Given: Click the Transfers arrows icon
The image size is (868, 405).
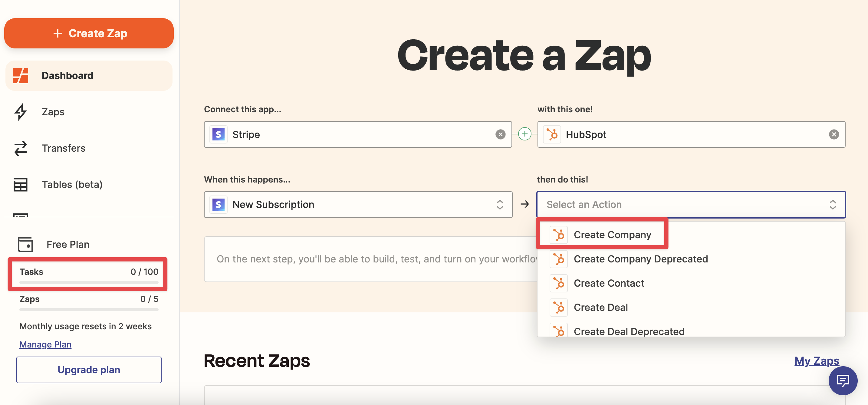Looking at the screenshot, I should 21,148.
